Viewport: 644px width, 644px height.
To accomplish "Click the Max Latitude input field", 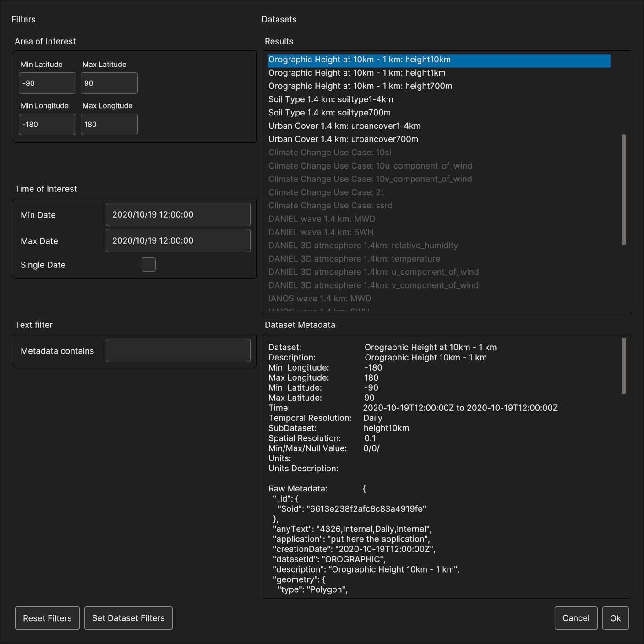I will point(109,83).
